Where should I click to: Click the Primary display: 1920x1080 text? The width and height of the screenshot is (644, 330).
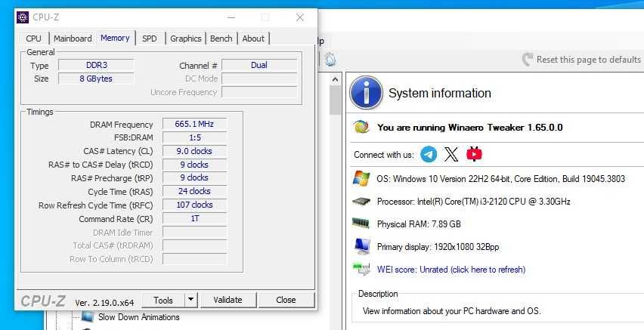coord(438,247)
